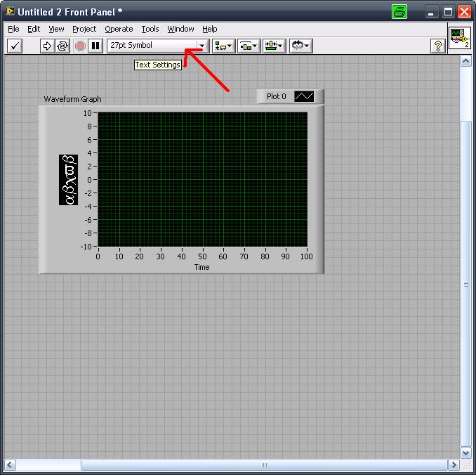This screenshot has height=475, width=476.
Task: Open the View menu
Action: [x=56, y=29]
